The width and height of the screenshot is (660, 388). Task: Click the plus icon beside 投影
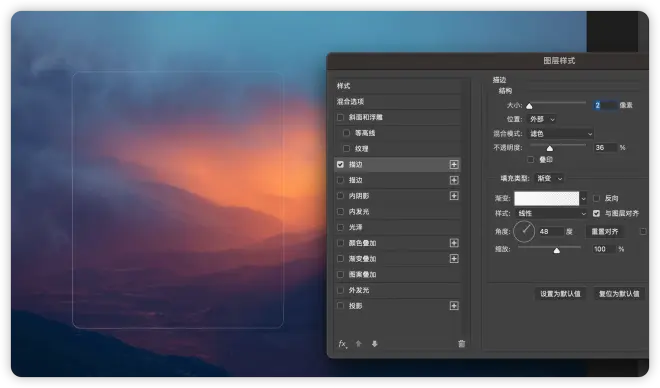[454, 306]
